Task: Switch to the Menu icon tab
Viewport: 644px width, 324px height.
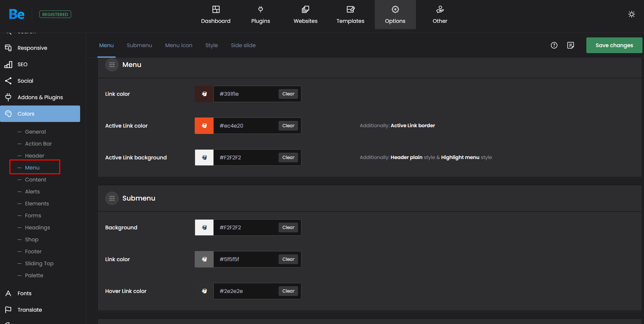Action: point(179,45)
